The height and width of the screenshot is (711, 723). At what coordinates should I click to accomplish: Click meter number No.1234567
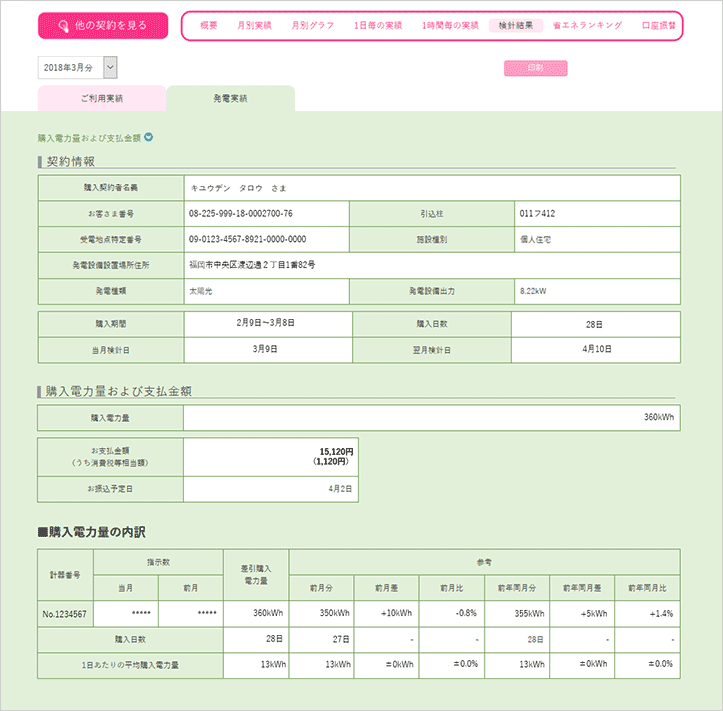point(65,614)
